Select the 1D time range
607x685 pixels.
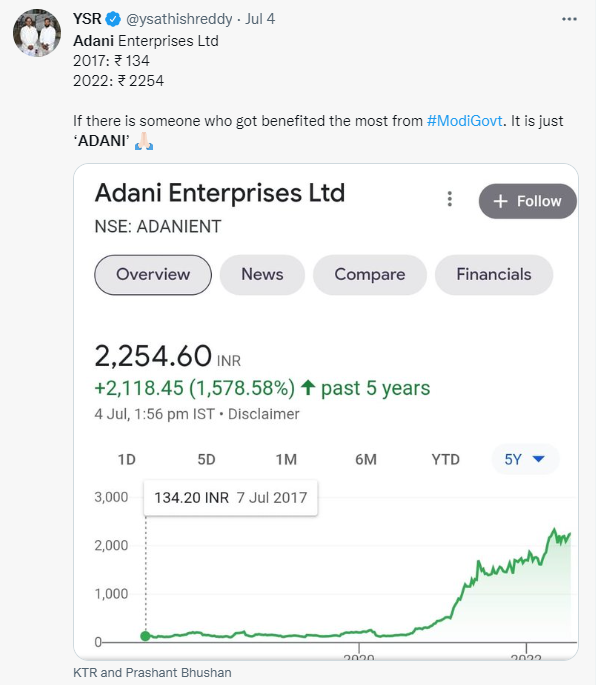click(x=127, y=460)
